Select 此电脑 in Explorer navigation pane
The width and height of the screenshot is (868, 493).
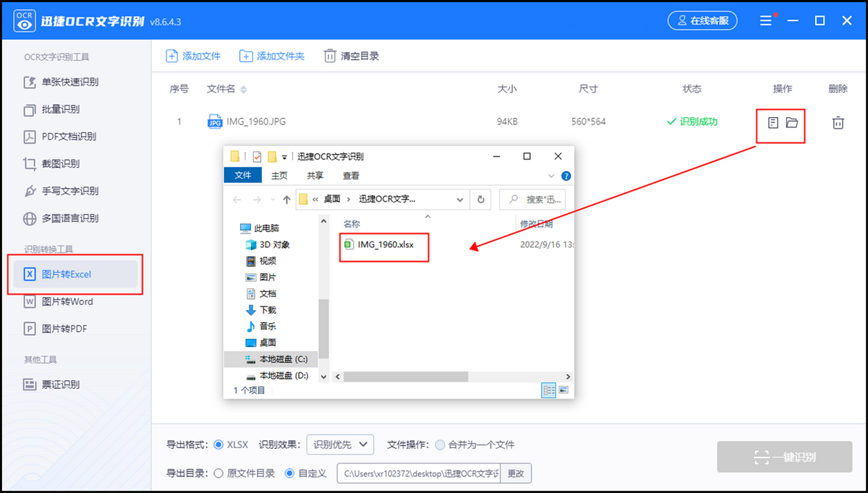pos(259,228)
